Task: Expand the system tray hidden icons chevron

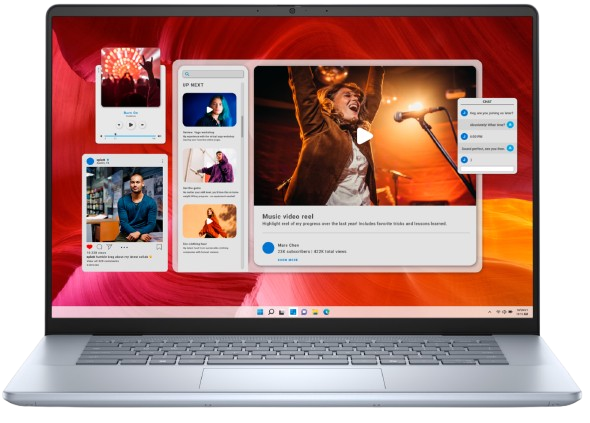Action: 490,312
